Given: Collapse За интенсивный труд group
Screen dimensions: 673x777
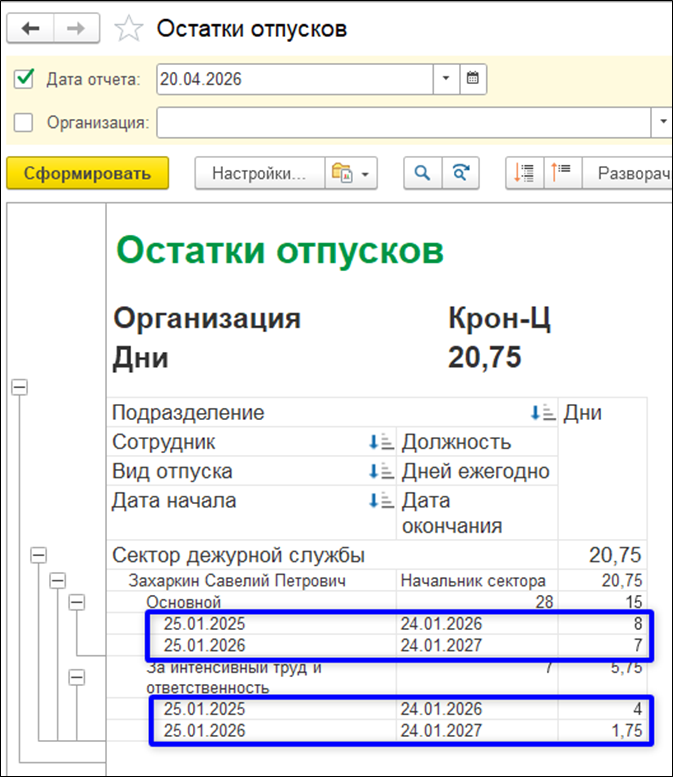Looking at the screenshot, I should coord(76,677).
